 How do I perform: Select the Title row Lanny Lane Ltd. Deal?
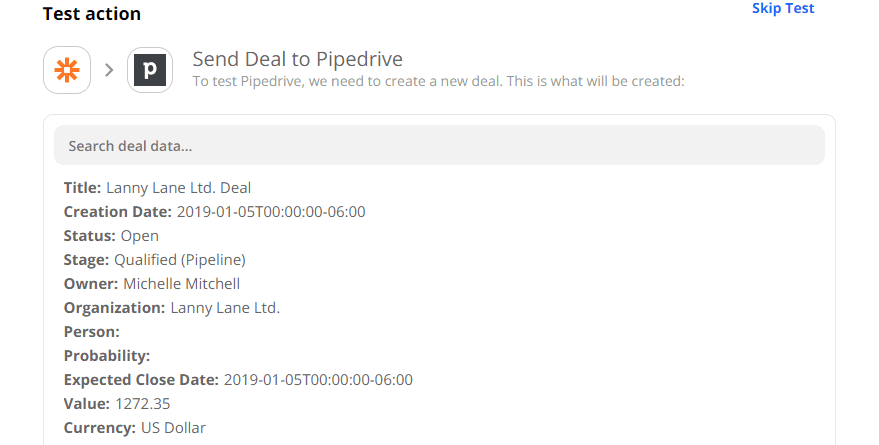[x=157, y=188]
